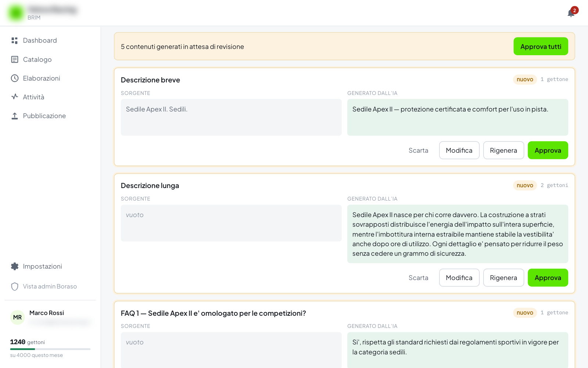Viewport: 588px width, 368px height.
Task: Discard the Descrizione breve content
Action: tap(418, 150)
